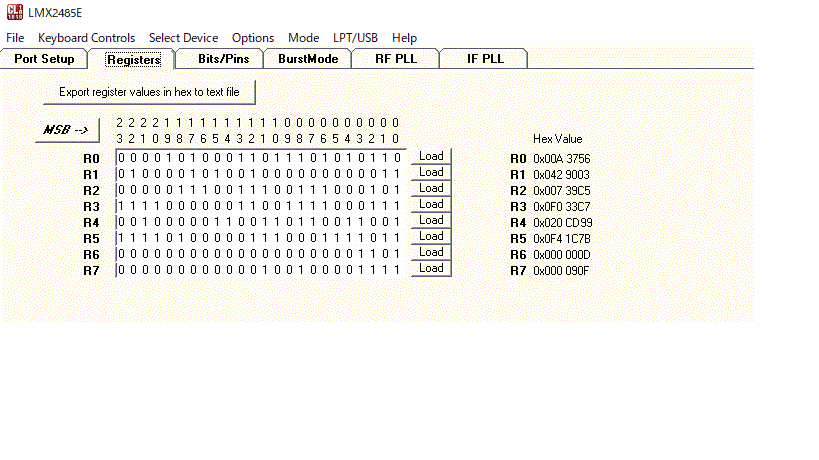Select hex value 0x0F0 33C7

pos(561,207)
